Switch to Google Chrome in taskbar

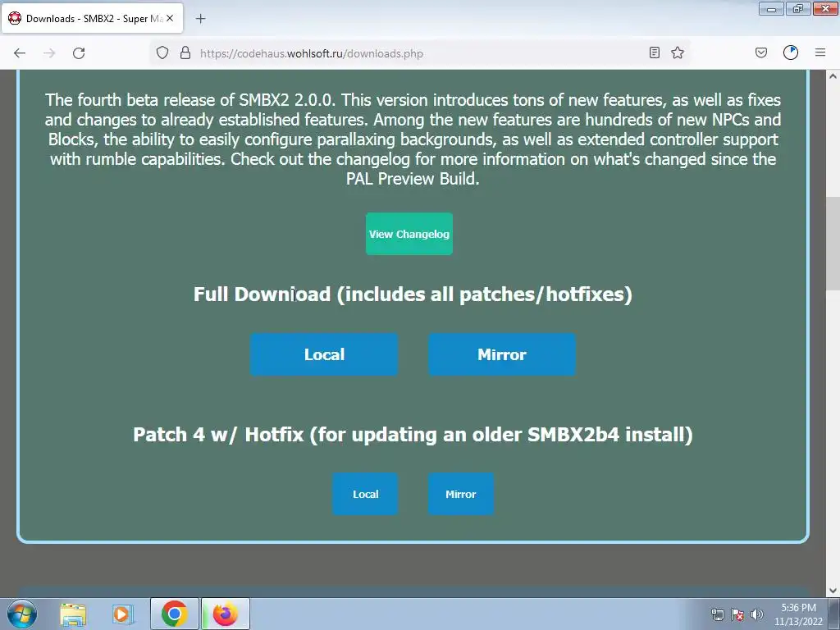[174, 614]
